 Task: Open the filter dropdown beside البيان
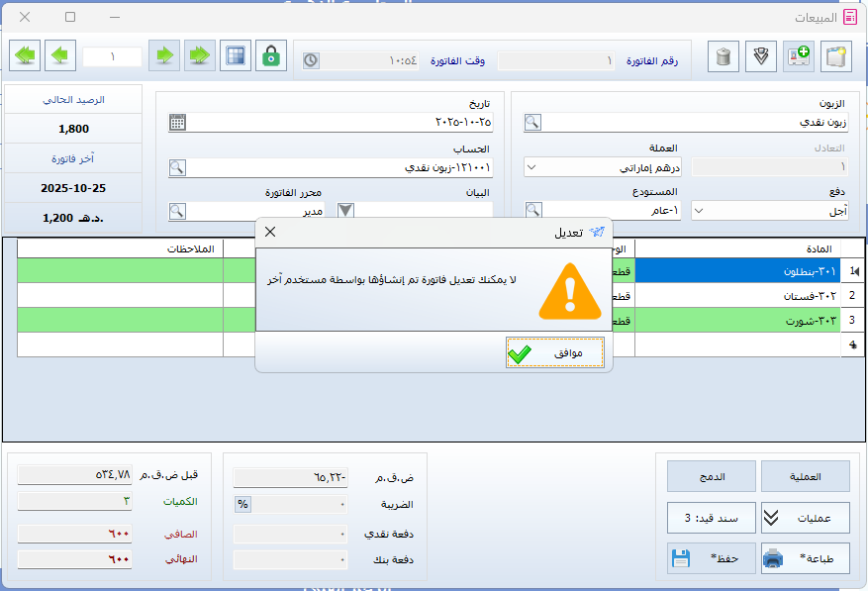[345, 210]
